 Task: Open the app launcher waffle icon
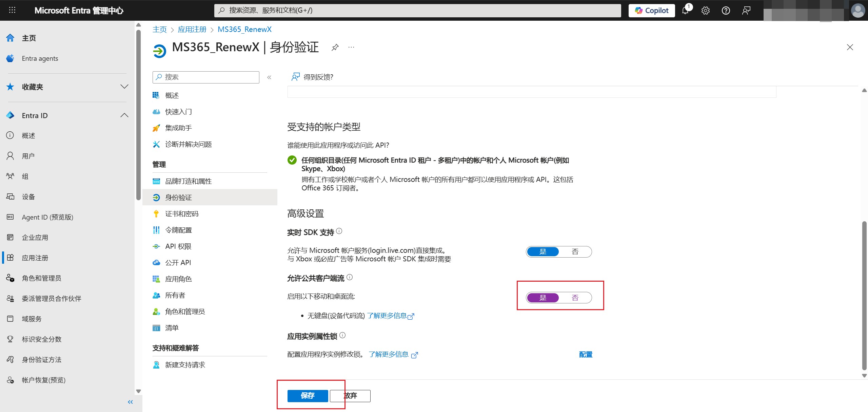click(12, 10)
